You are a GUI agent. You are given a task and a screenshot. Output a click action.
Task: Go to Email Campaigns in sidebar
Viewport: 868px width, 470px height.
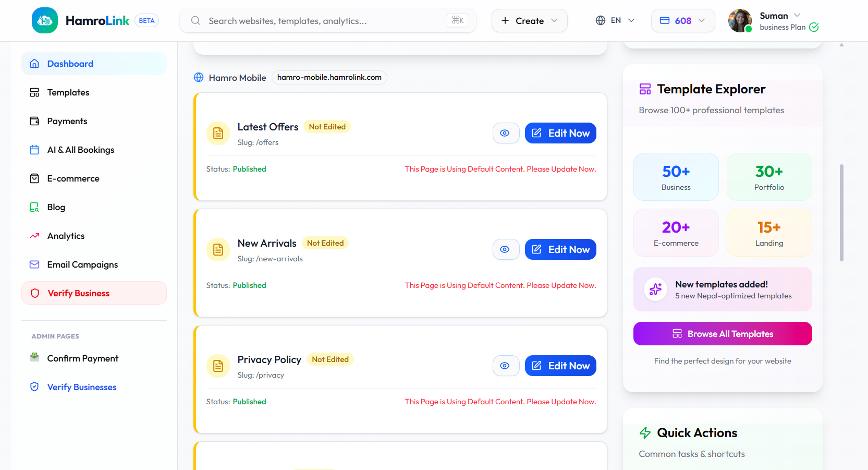coord(82,264)
